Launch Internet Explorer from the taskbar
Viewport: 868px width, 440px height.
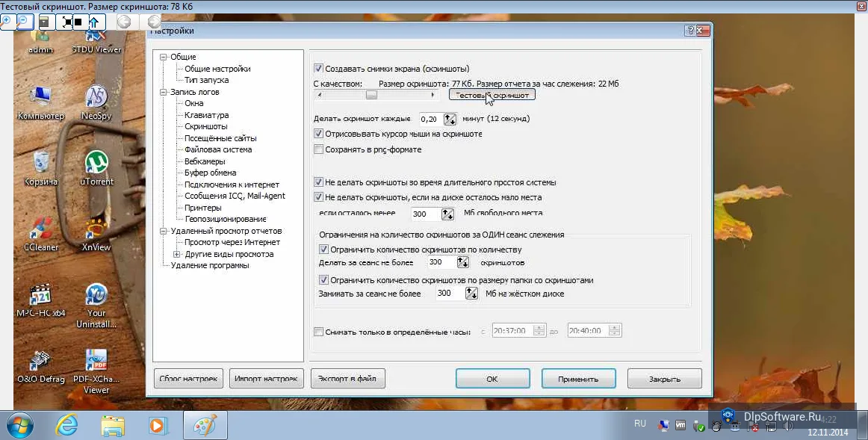(x=66, y=426)
